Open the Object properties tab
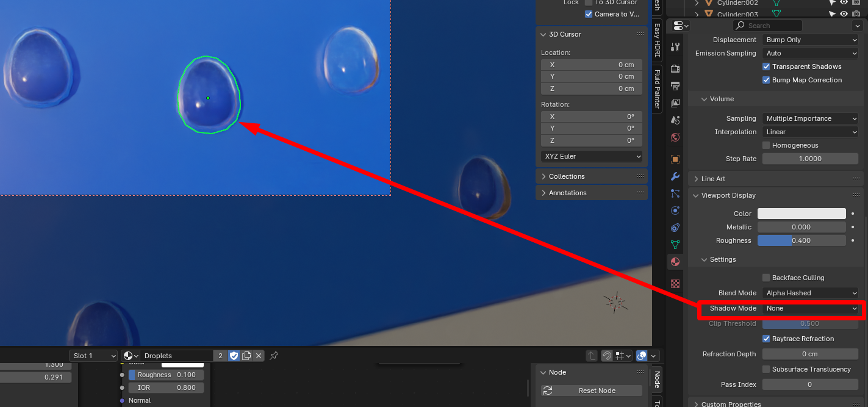The width and height of the screenshot is (868, 407). 675,159
